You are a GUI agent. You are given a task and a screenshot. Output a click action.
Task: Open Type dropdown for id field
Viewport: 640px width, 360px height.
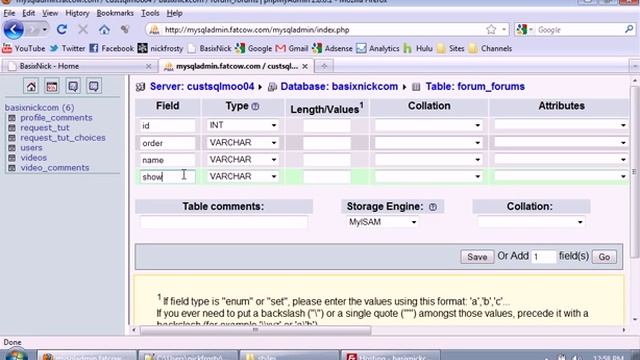[x=242, y=125]
